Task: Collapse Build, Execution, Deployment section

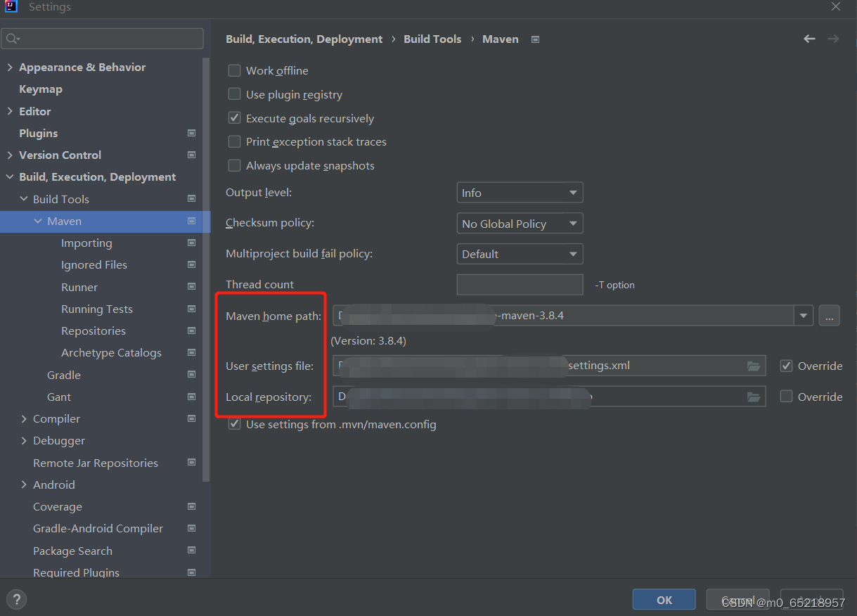Action: point(10,177)
